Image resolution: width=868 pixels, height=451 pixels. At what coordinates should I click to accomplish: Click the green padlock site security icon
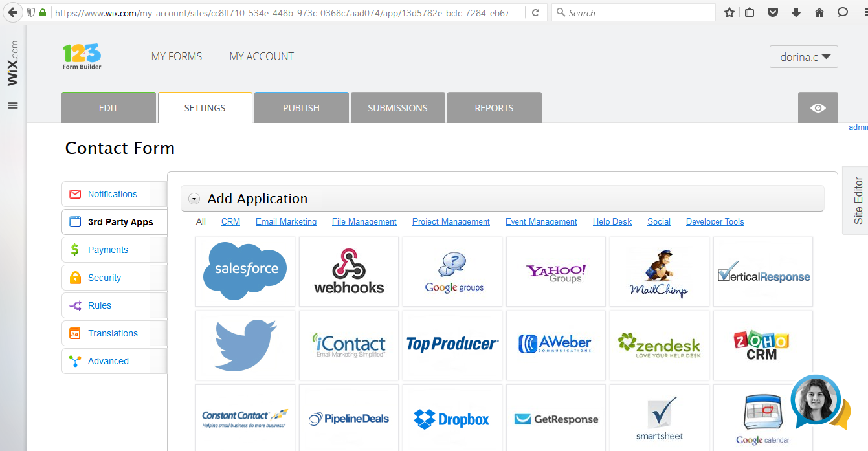[43, 12]
